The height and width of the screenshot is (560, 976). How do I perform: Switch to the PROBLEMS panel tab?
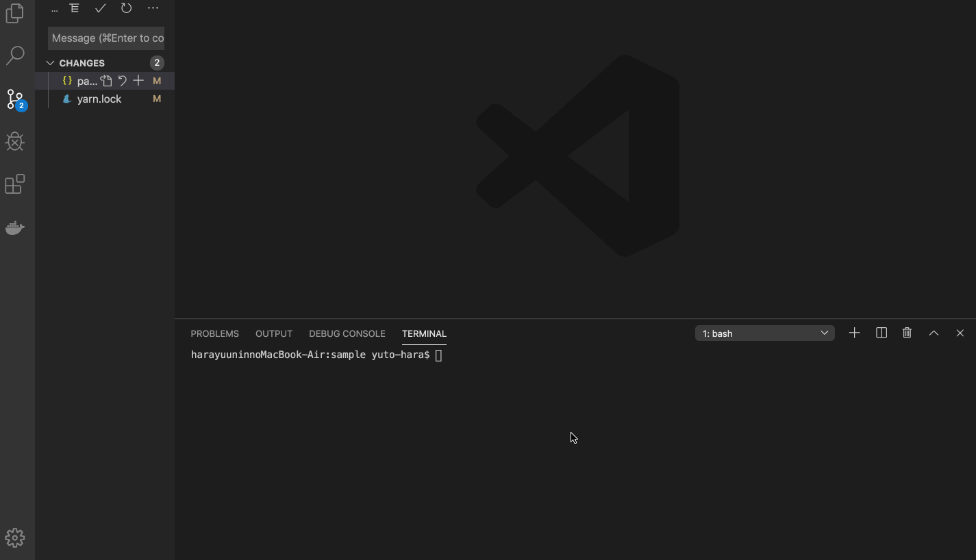point(214,333)
